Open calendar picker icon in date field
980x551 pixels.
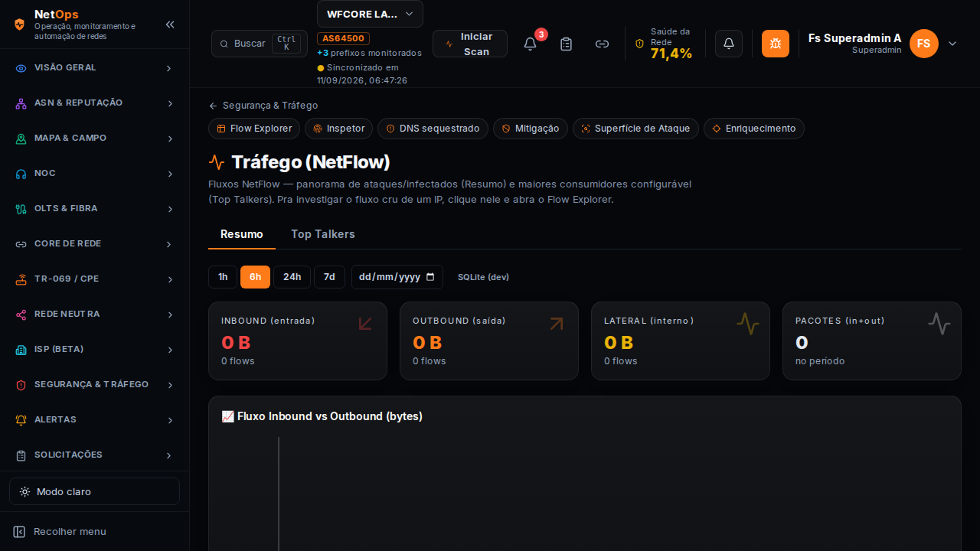coord(430,277)
